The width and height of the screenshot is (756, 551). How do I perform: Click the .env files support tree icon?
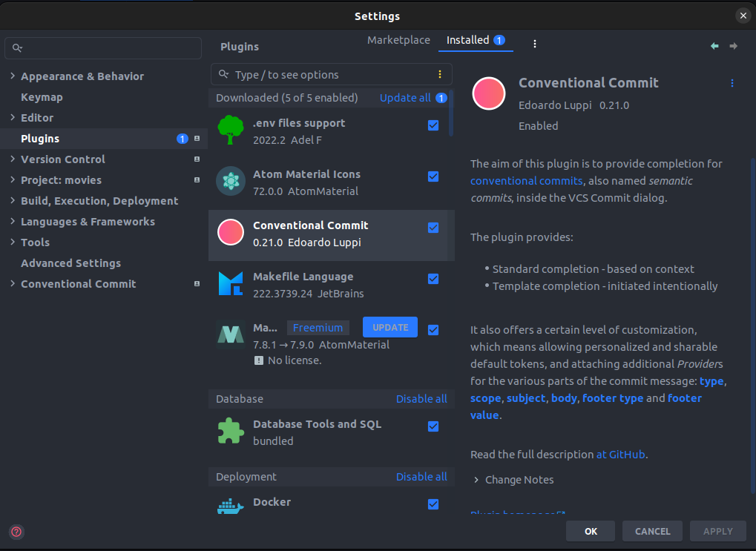[x=231, y=131]
